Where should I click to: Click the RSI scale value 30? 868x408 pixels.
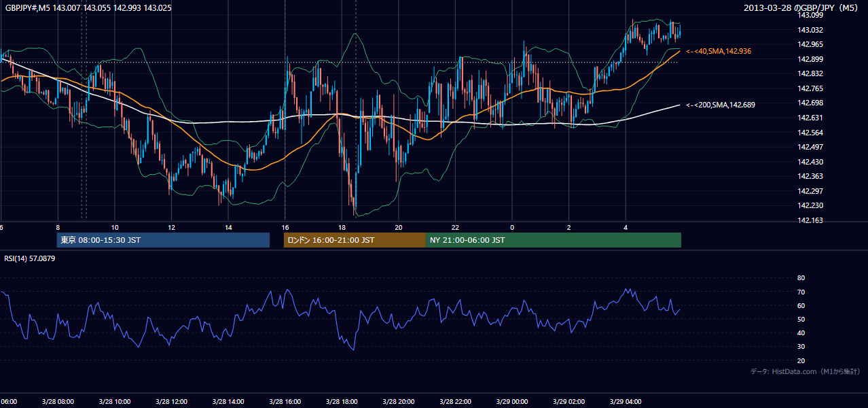(801, 347)
